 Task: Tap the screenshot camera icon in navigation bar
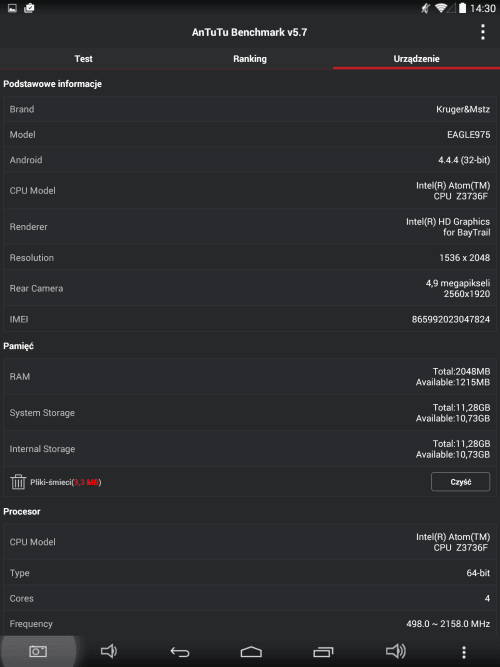37,651
